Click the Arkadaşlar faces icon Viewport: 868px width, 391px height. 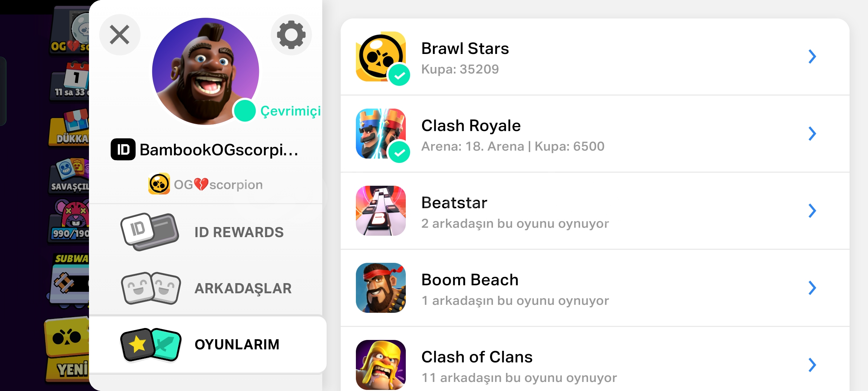[x=151, y=288]
